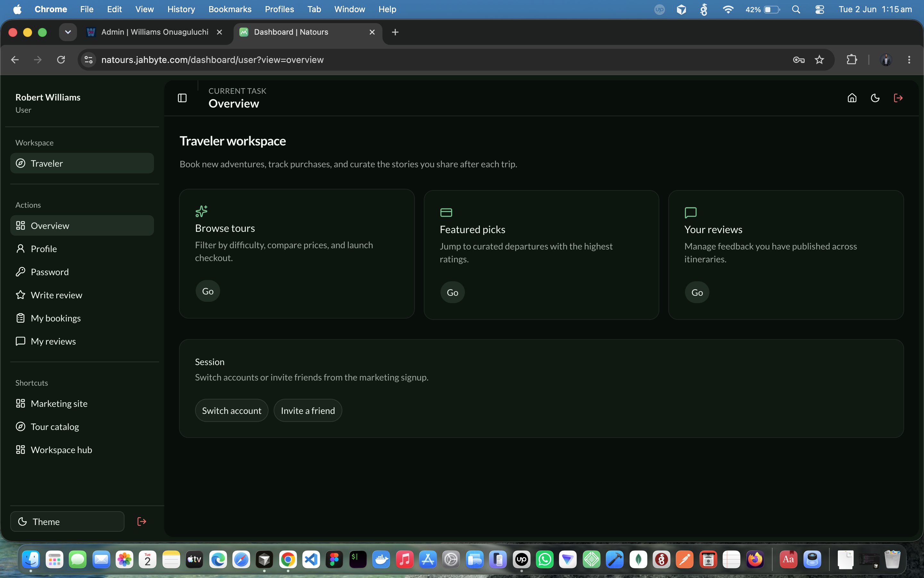Open My reviews in the sidebar
The width and height of the screenshot is (924, 578).
pyautogui.click(x=82, y=341)
